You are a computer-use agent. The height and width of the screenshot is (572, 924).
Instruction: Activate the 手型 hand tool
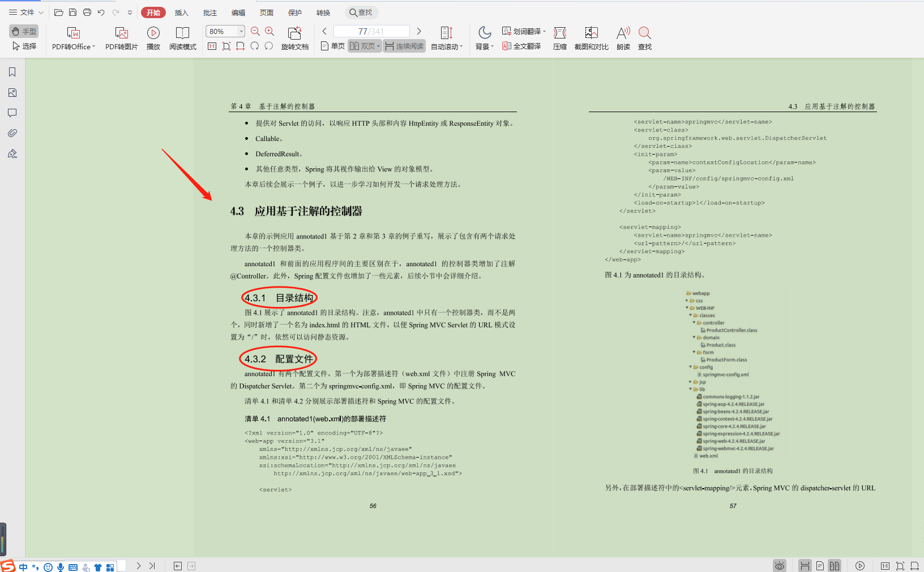[x=24, y=31]
